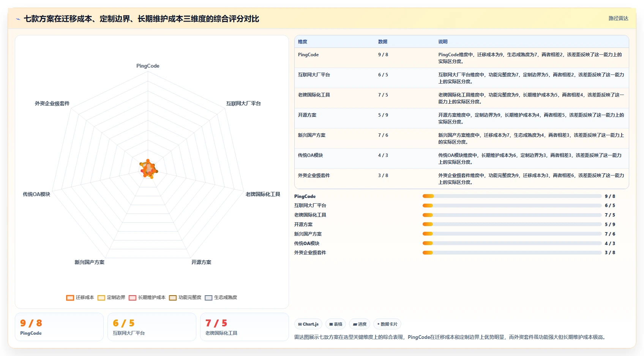Click the description text in the 开源方案 table row
Screen dimensions: 644x356
(531, 119)
